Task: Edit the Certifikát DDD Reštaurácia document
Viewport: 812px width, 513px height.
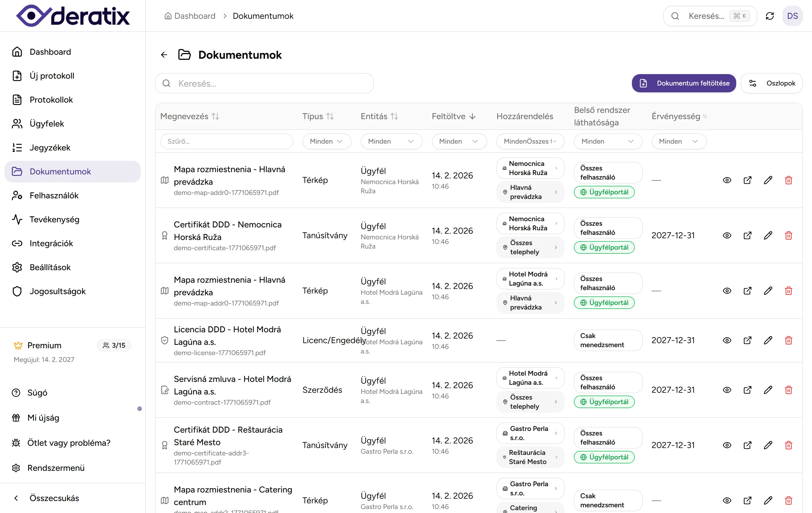Action: tap(768, 445)
